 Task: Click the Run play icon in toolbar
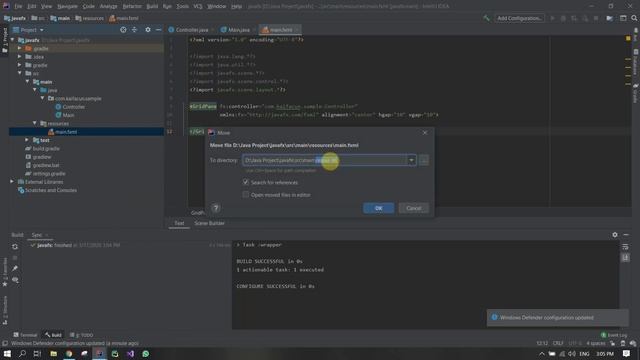coord(553,18)
